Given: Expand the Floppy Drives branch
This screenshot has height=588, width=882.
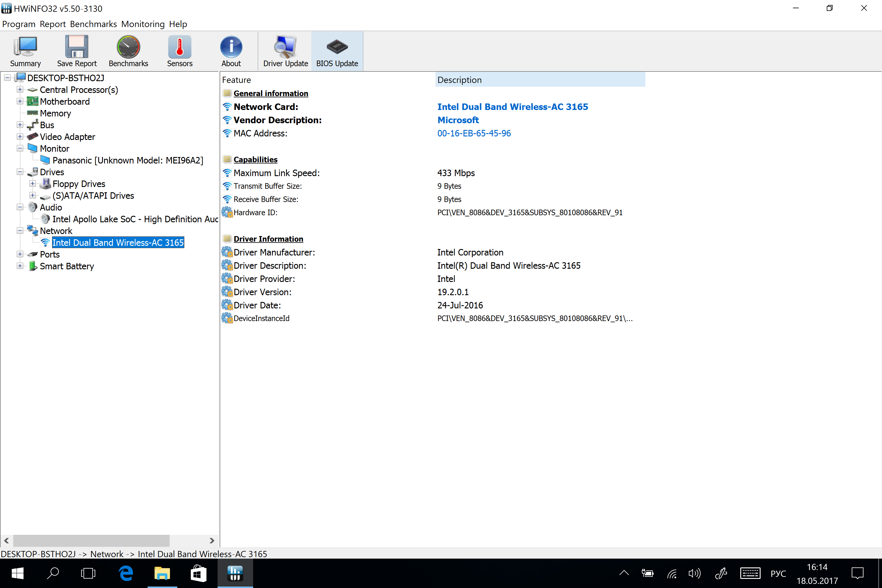Looking at the screenshot, I should tap(33, 184).
